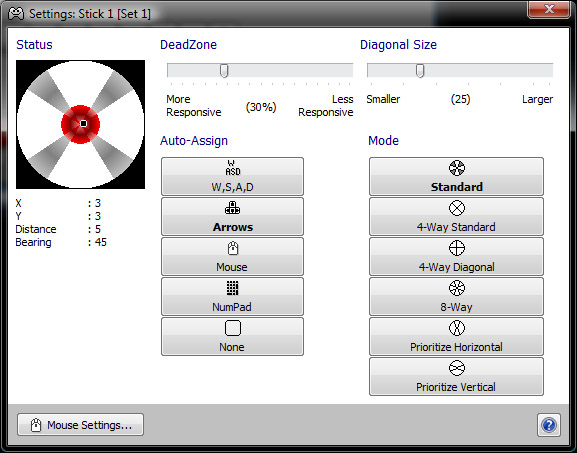The width and height of the screenshot is (577, 453).
Task: Choose Prioritize Vertical mode
Action: click(x=456, y=376)
